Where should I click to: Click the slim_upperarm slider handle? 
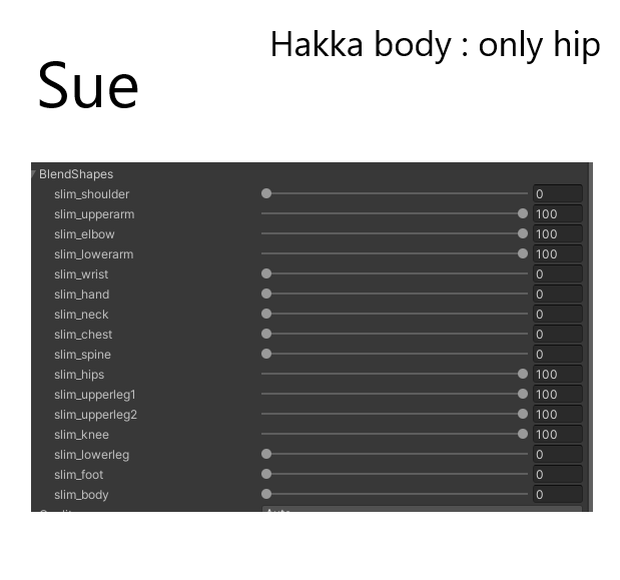click(523, 213)
